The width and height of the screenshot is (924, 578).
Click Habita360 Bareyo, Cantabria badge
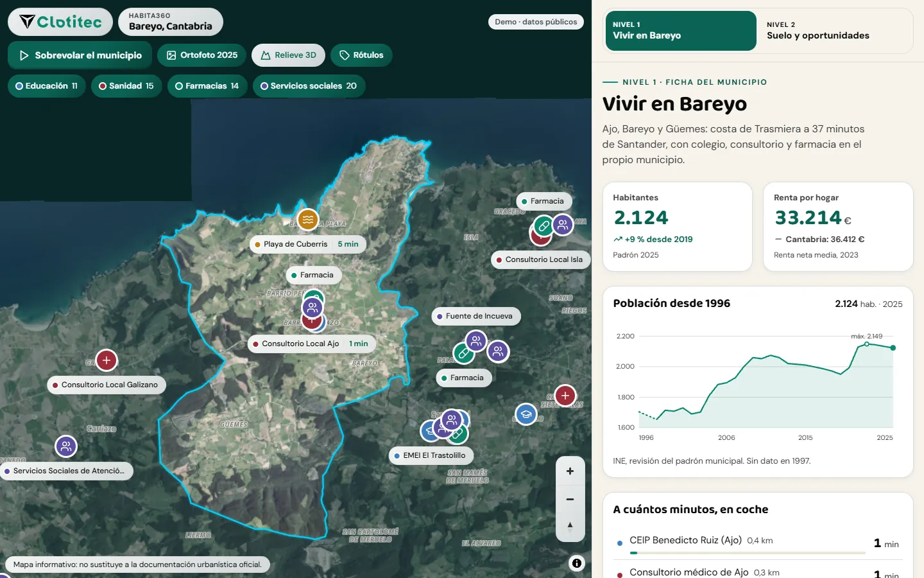click(171, 22)
